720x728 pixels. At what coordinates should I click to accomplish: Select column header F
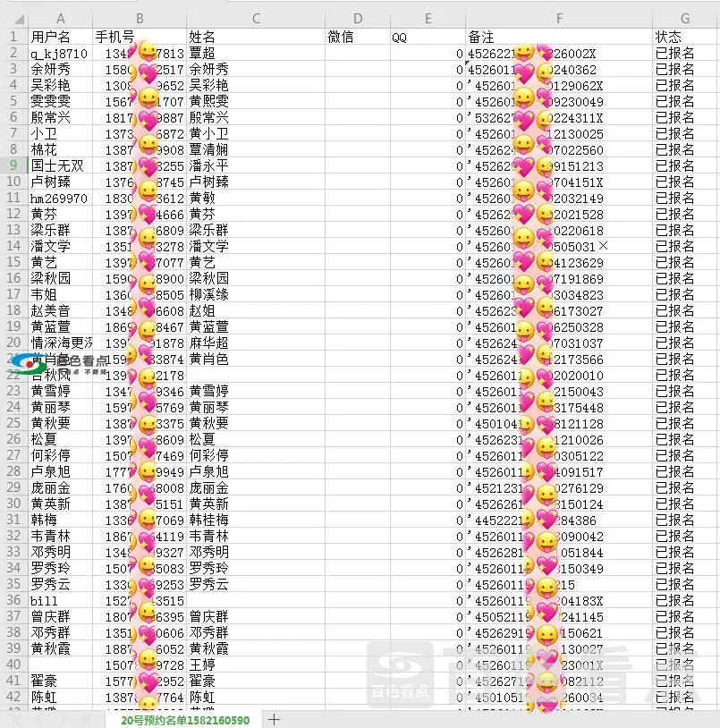click(559, 18)
